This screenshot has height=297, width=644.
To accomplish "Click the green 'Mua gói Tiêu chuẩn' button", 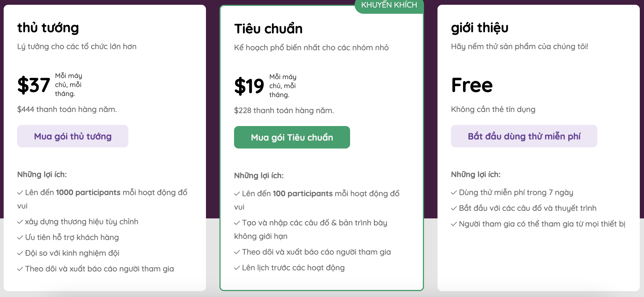I will 292,137.
